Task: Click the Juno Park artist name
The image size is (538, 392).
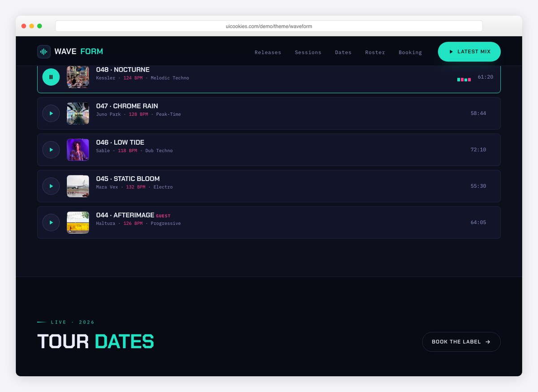Action: coord(108,114)
